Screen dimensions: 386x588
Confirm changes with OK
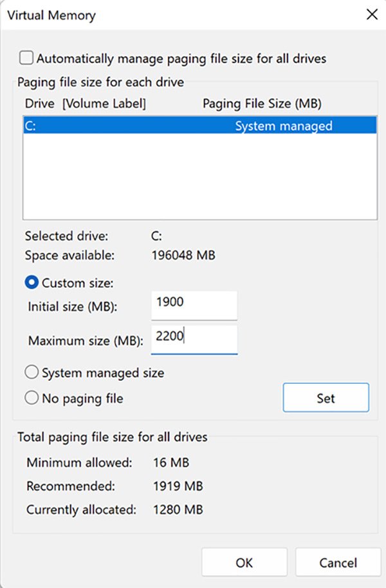pos(244,562)
